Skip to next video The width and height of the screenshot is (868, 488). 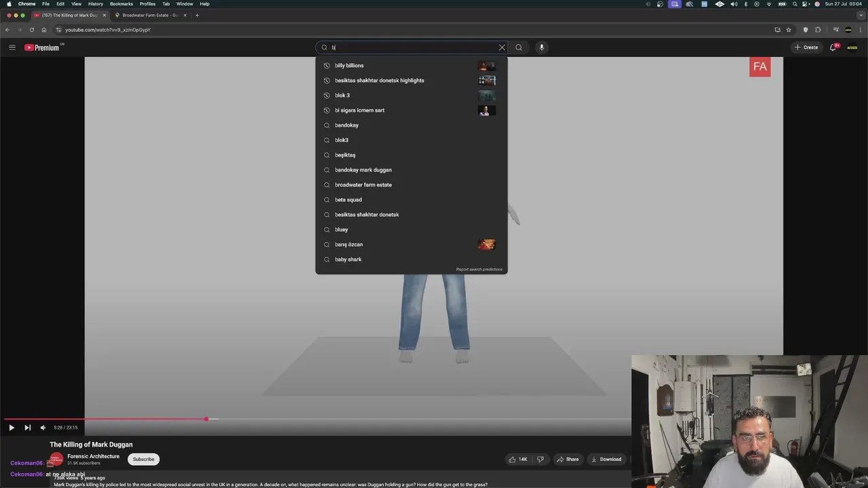click(x=27, y=428)
